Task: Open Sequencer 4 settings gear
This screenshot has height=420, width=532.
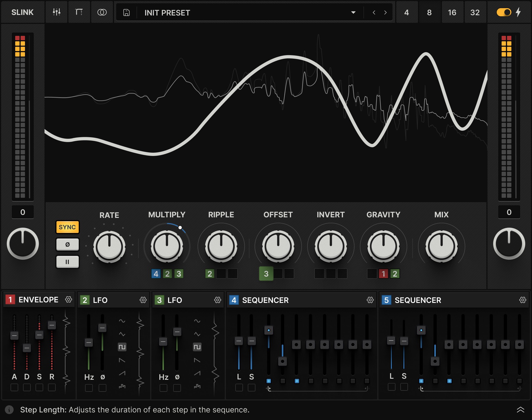Action: [370, 300]
